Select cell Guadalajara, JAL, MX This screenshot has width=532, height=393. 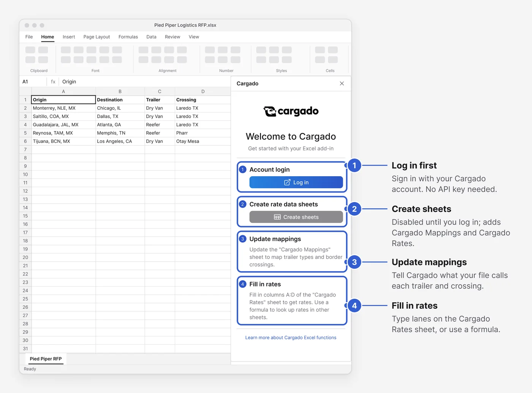pos(63,125)
